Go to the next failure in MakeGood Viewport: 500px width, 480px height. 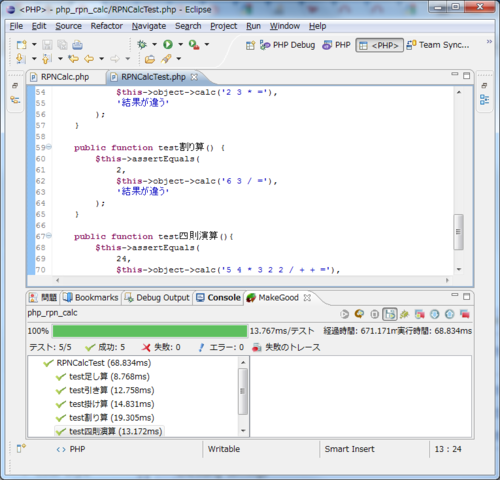coord(434,314)
